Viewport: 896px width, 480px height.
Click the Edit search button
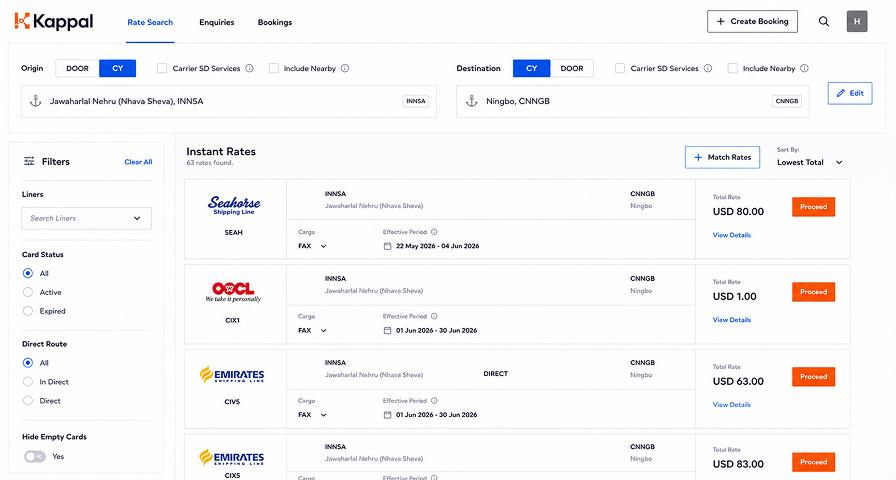tap(850, 93)
